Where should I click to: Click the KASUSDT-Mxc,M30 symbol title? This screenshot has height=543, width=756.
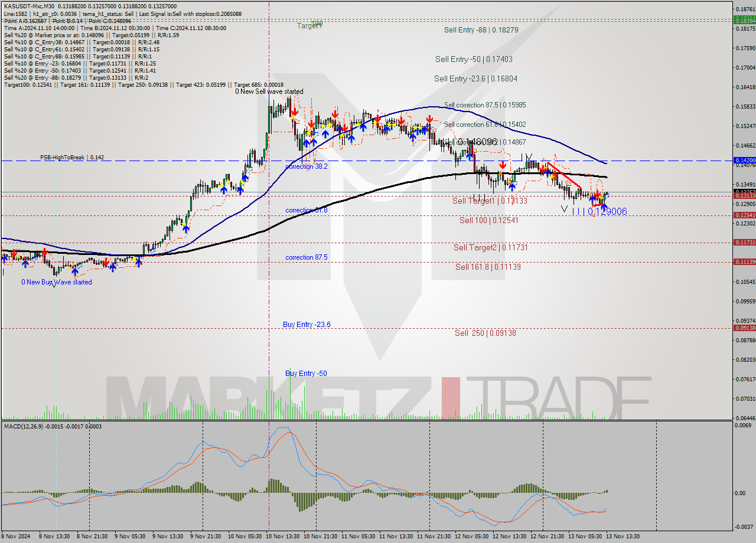[x=29, y=6]
